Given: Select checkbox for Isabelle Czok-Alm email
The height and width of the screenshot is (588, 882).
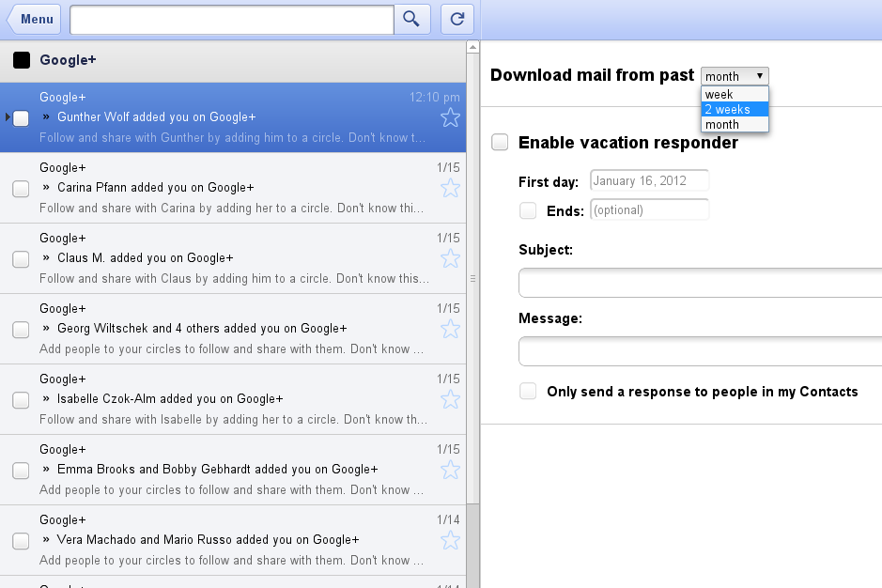Looking at the screenshot, I should tap(21, 400).
